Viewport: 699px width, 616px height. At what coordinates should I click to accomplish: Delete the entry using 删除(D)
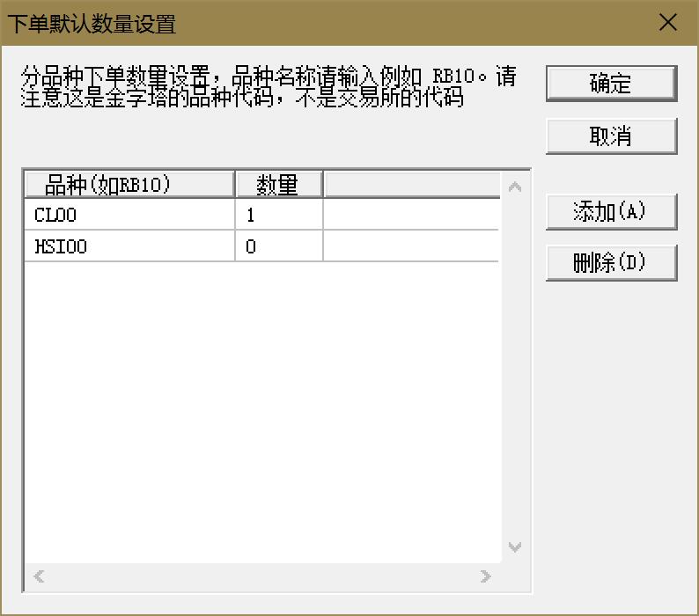click(x=611, y=263)
